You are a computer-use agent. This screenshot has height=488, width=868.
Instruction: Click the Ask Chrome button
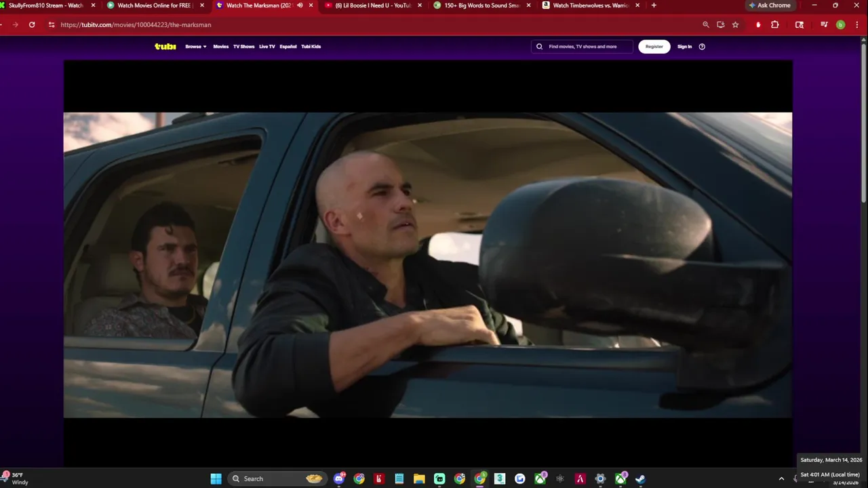coord(770,5)
